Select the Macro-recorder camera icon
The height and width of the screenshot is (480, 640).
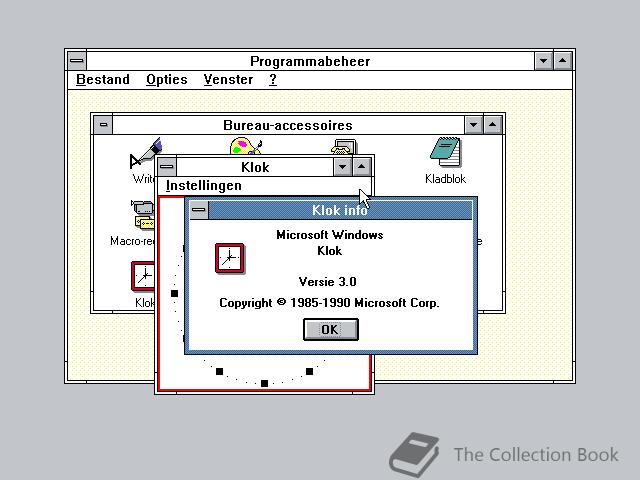143,215
